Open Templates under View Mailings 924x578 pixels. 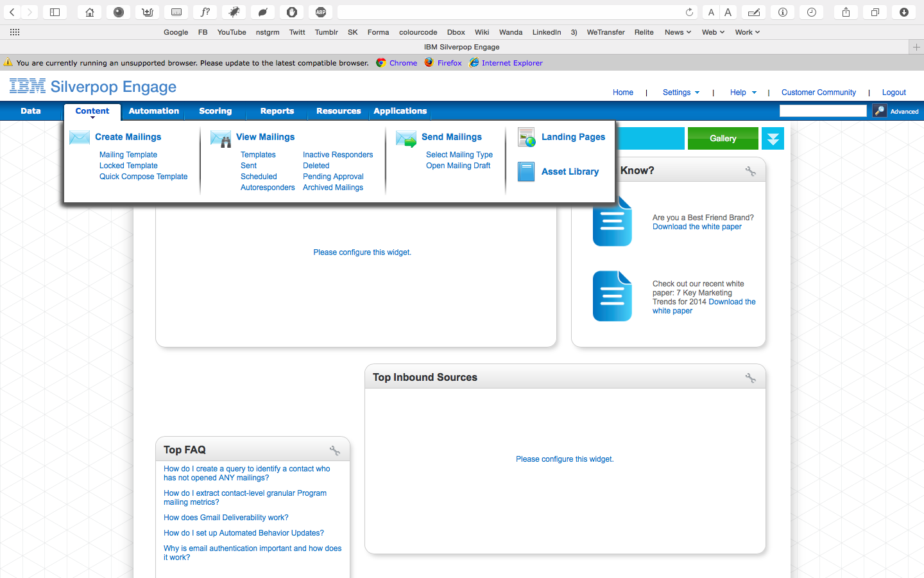pos(258,155)
